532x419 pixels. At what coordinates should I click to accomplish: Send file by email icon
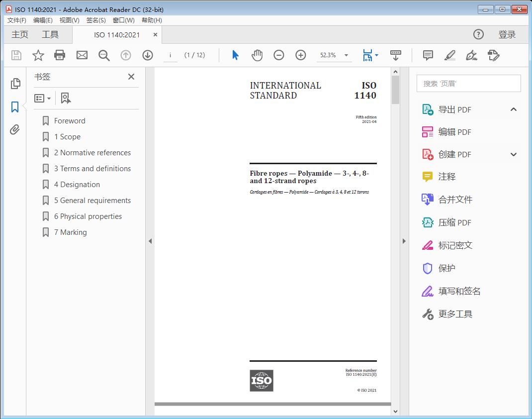[82, 55]
